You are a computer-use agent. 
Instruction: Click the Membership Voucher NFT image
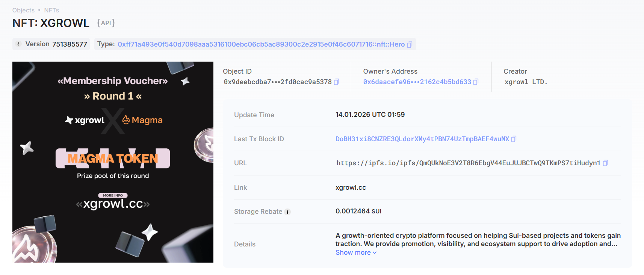113,162
